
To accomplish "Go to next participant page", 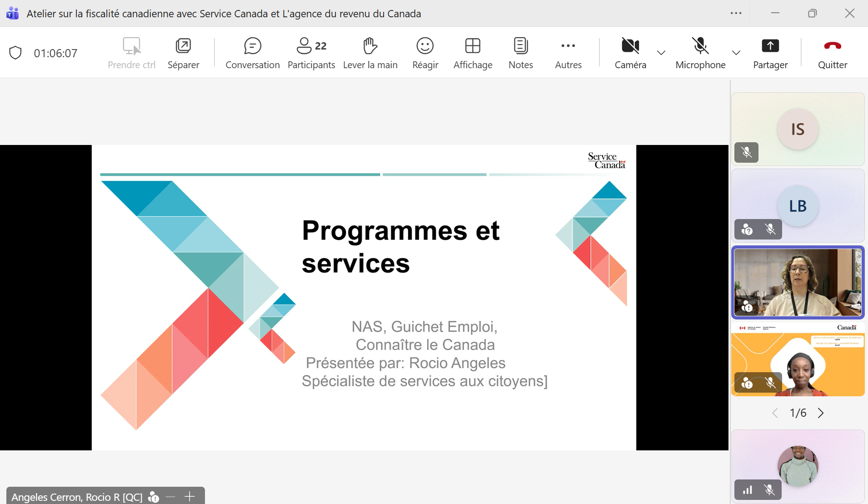I will click(821, 413).
